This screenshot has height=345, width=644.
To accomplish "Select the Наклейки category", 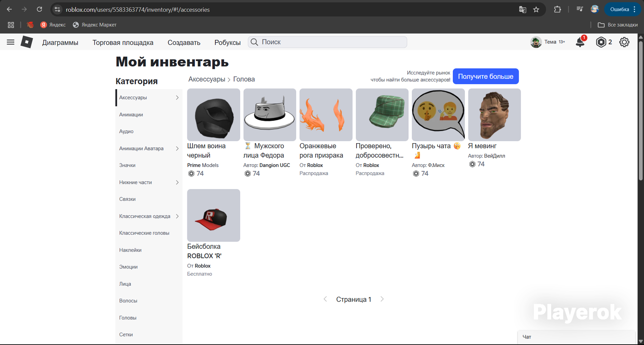I will point(149,250).
